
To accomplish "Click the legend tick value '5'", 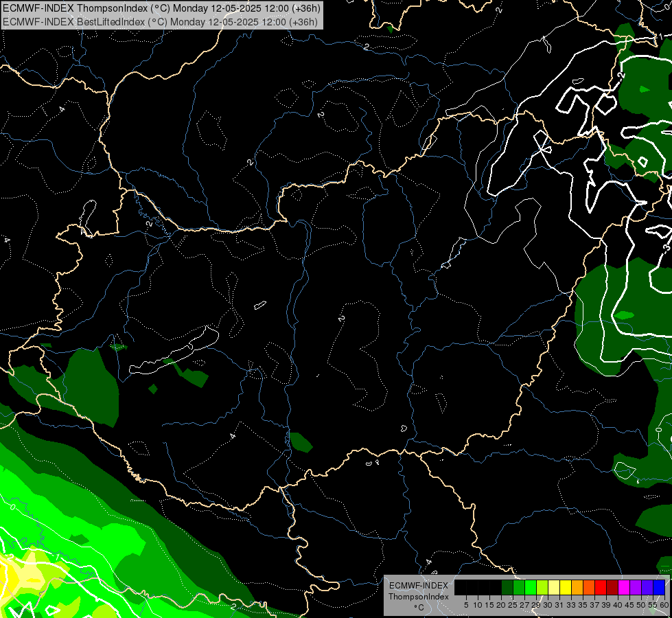I will click(466, 605).
